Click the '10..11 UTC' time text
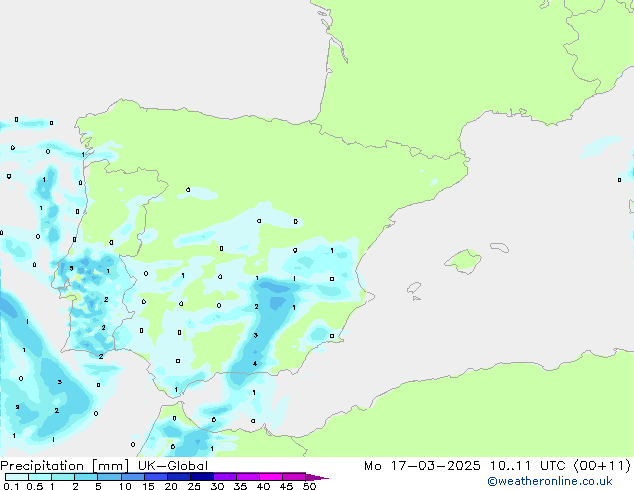 tap(527, 466)
